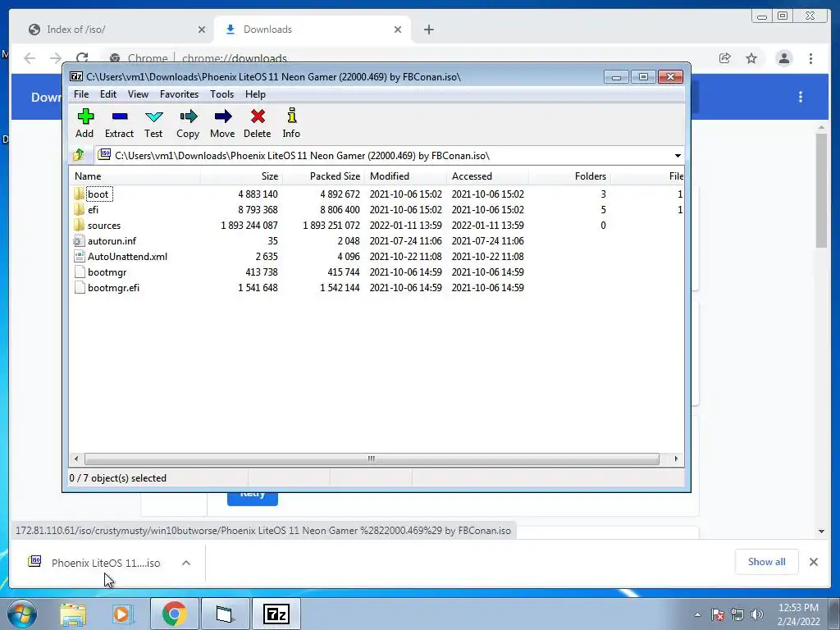
Task: Open the Windows Start menu
Action: (x=22, y=614)
